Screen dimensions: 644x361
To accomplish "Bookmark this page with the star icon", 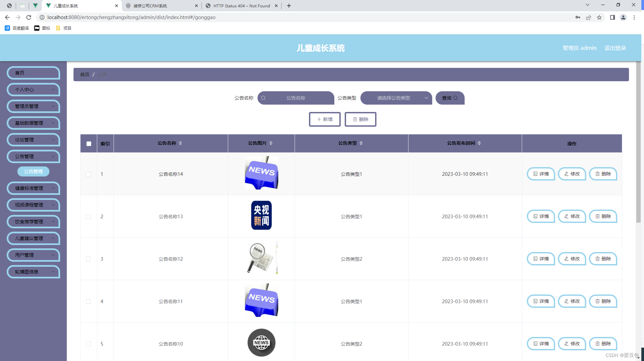I will click(599, 17).
